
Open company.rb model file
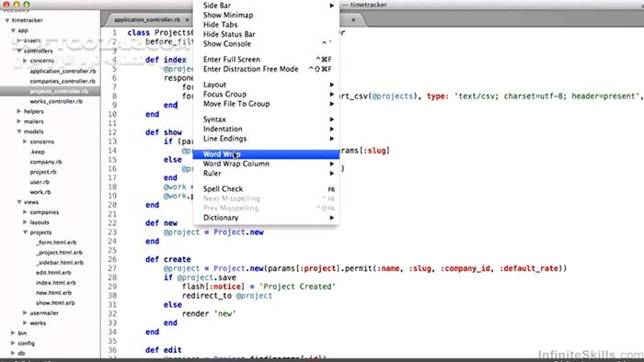tap(46, 162)
